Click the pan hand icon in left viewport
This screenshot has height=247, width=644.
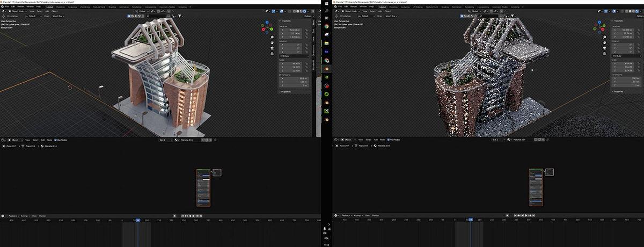pyautogui.click(x=273, y=43)
